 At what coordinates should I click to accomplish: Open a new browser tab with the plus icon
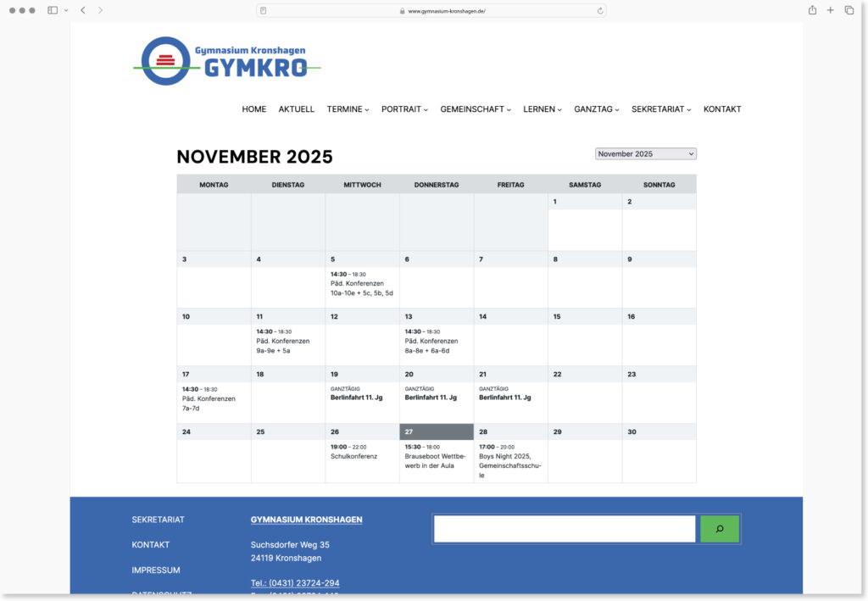tap(830, 9)
